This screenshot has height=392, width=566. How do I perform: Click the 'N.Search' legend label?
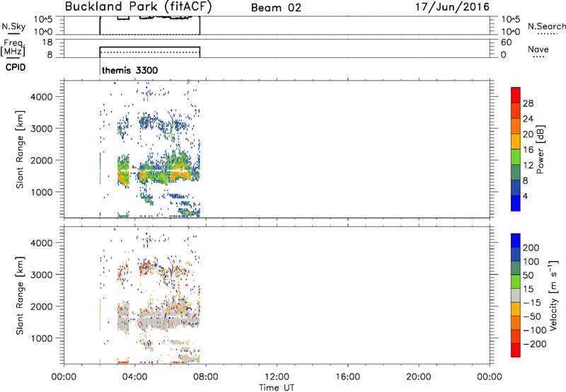[546, 26]
